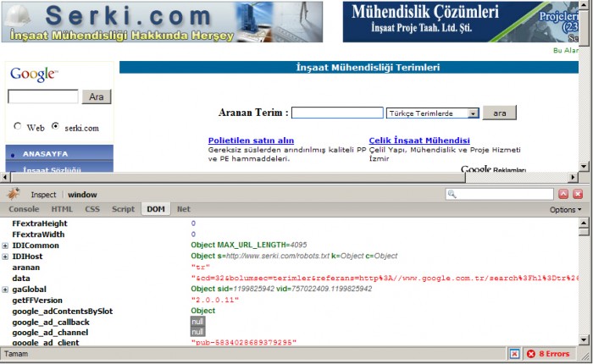
Task: Select the serki.com radio button
Action: pos(55,126)
